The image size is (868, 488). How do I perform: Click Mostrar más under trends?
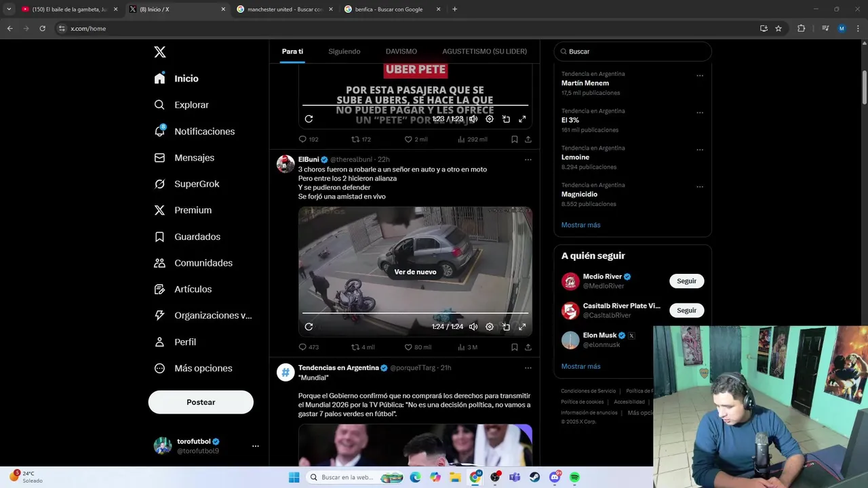tap(580, 225)
